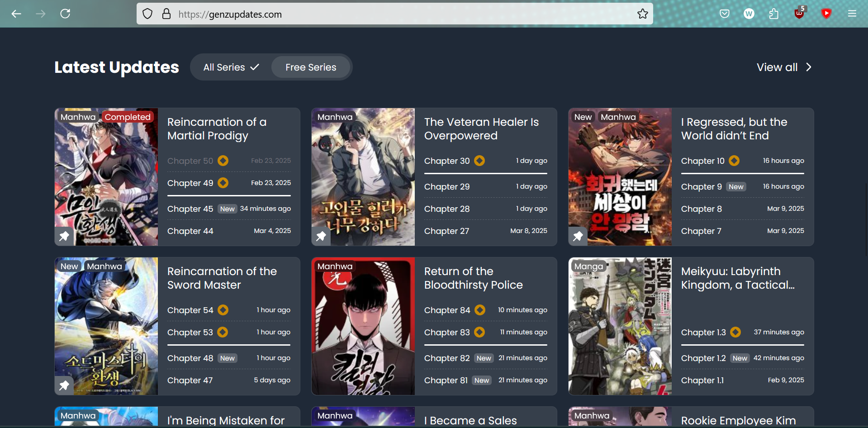Pin The Veteran Healer Is Overpowered
The width and height of the screenshot is (868, 428).
[x=321, y=236]
